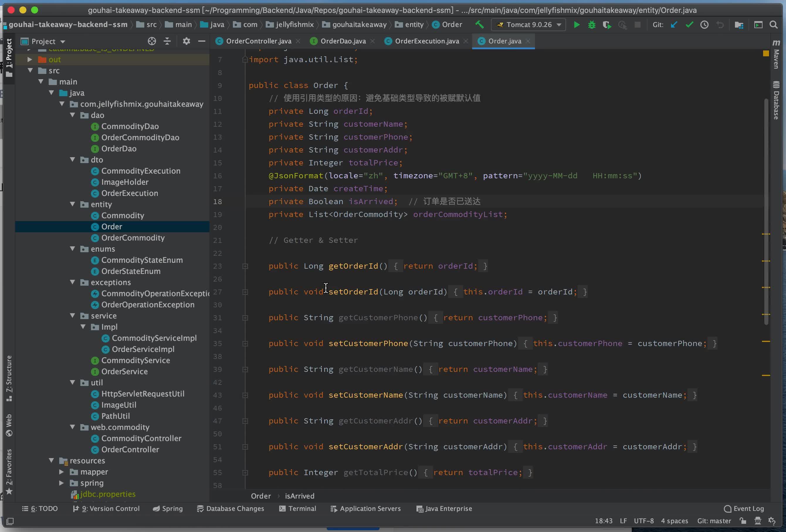Hide the Project panel with minus icon
The width and height of the screenshot is (786, 532).
pyautogui.click(x=201, y=41)
